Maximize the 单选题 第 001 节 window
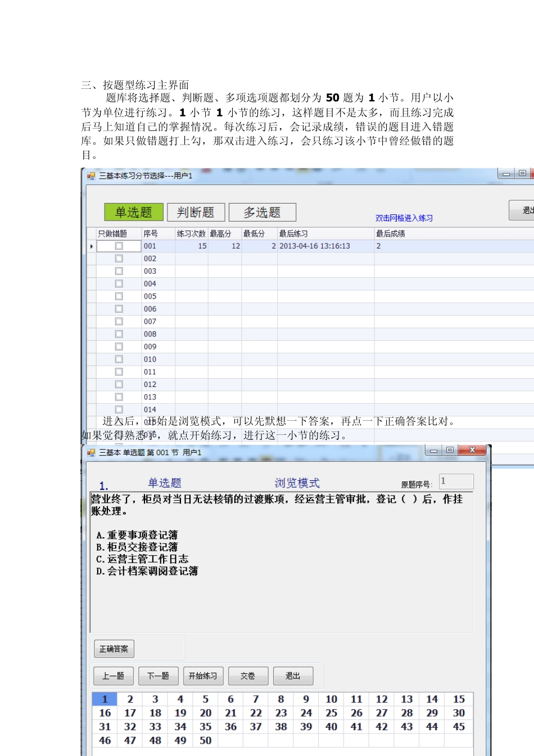The width and height of the screenshot is (534, 756). point(450,450)
